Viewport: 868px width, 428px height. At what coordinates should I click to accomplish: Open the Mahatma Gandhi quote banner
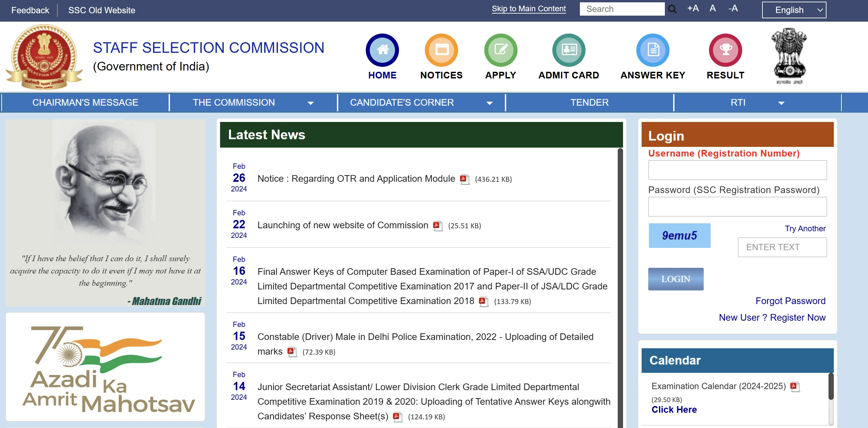[106, 213]
